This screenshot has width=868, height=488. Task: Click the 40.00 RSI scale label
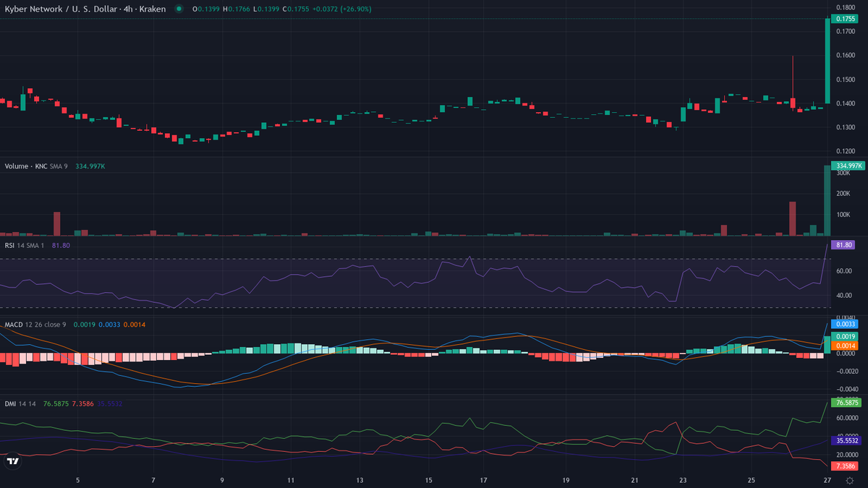tap(844, 295)
